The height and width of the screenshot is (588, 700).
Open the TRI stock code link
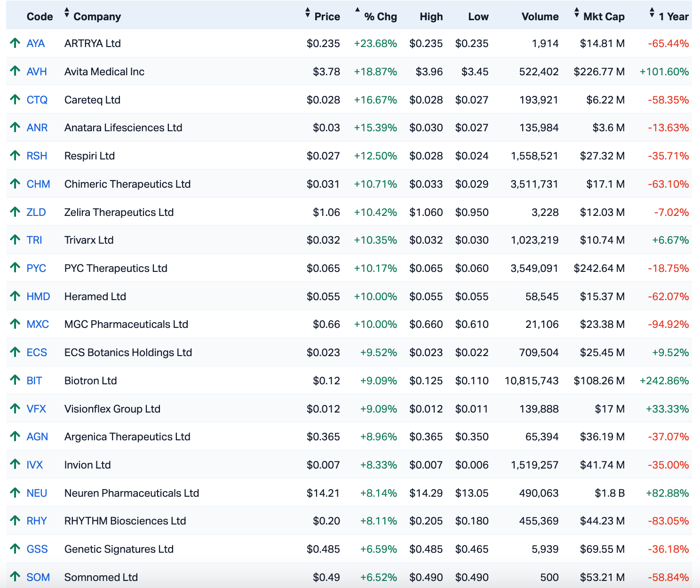(34, 240)
